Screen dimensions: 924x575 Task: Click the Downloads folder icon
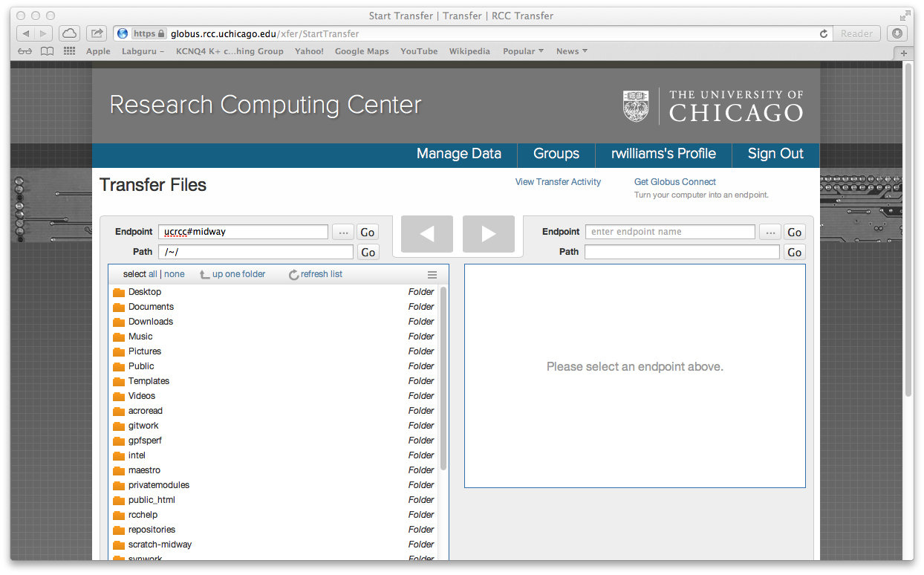tap(119, 322)
